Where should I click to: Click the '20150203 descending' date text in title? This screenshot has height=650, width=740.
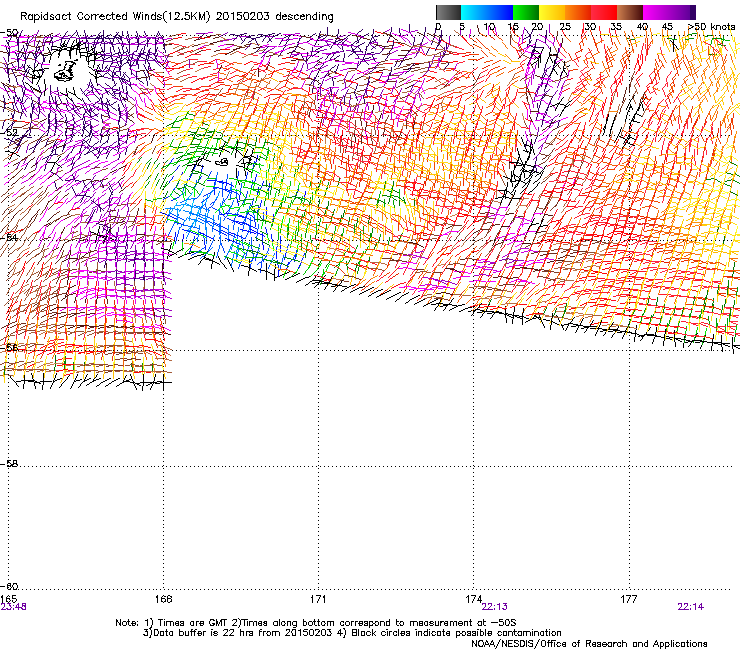(x=275, y=16)
